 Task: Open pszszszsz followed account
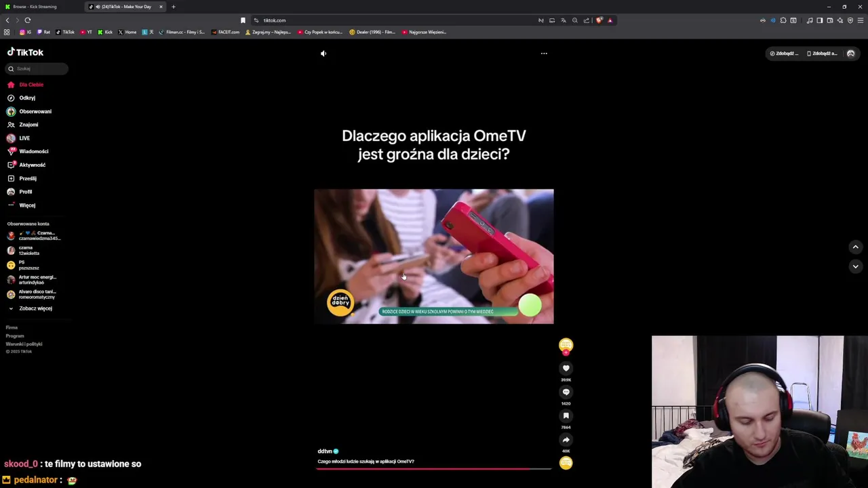point(23,265)
